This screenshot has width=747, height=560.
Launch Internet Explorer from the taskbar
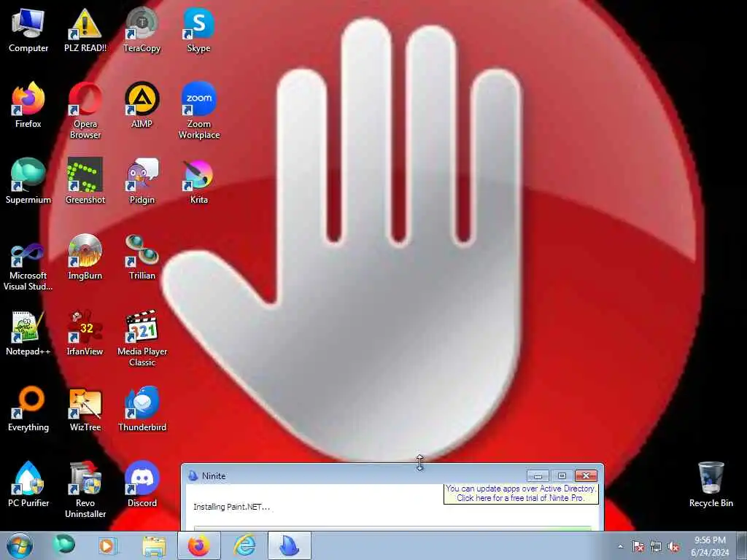click(244, 545)
